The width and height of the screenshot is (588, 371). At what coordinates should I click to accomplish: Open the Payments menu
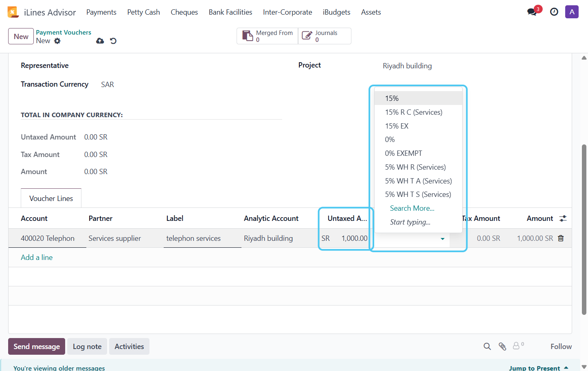(101, 12)
